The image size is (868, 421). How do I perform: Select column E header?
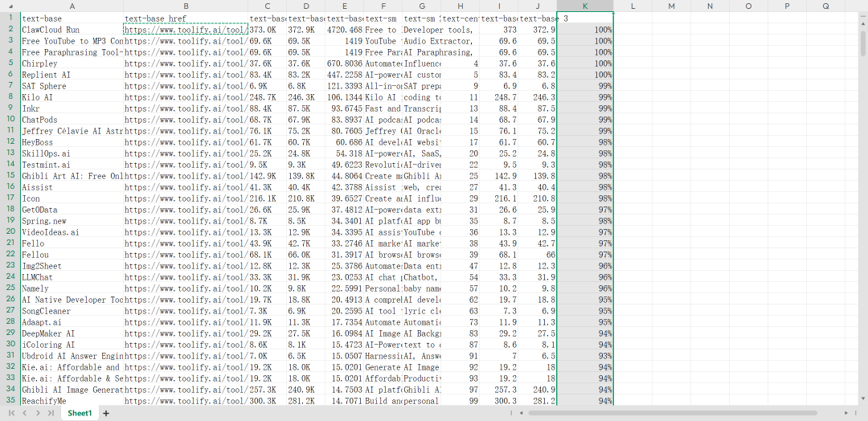(x=344, y=6)
